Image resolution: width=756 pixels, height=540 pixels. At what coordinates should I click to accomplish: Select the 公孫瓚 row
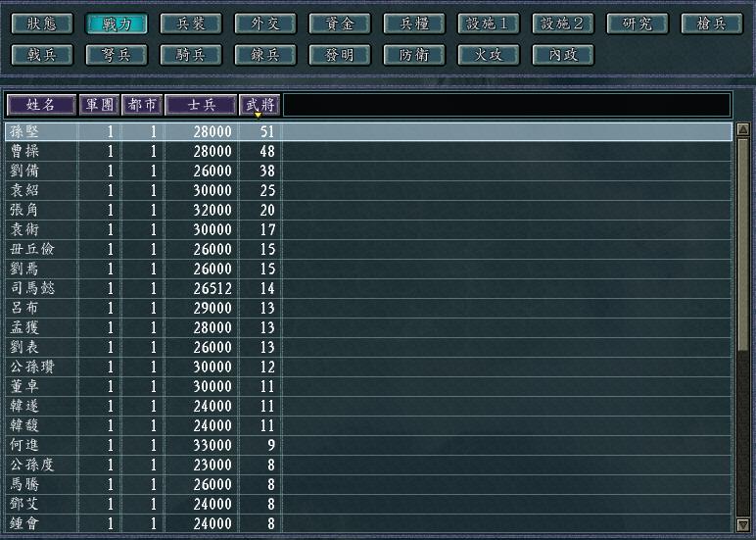(x=369, y=368)
